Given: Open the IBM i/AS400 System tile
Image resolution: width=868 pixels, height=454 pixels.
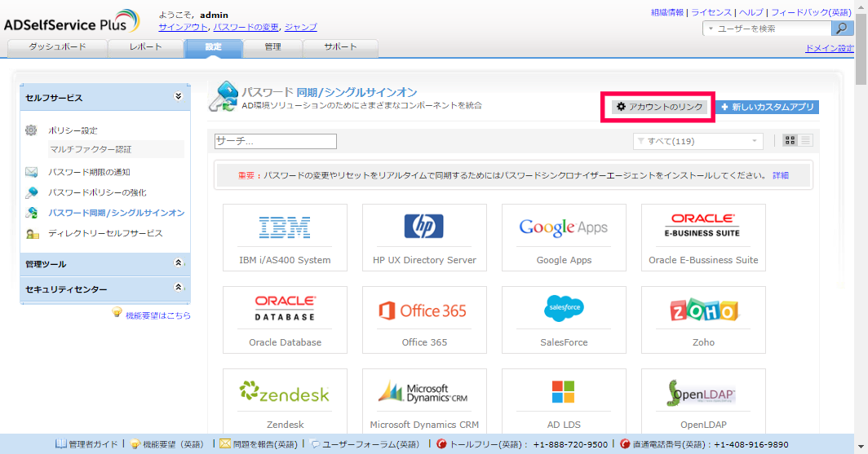Looking at the screenshot, I should (285, 236).
